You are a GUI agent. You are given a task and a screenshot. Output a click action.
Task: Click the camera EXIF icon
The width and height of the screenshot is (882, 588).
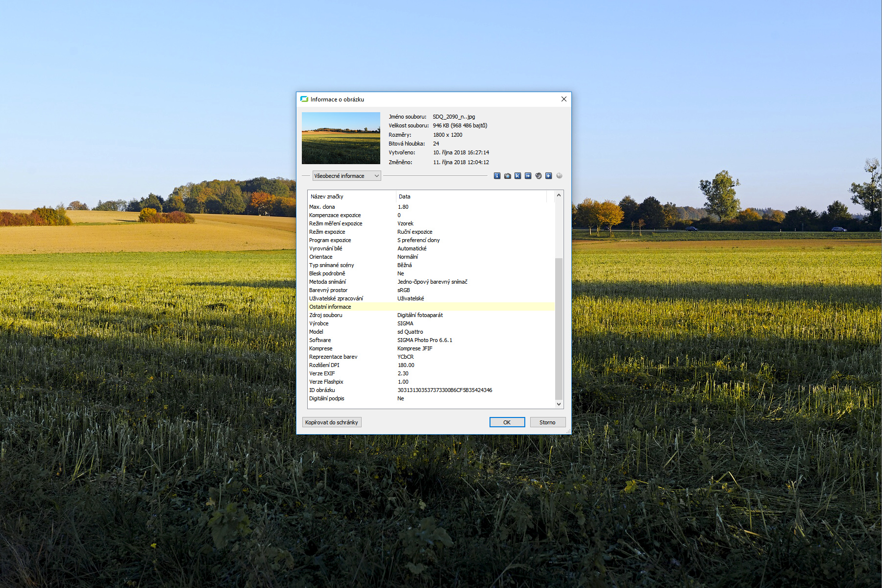coord(508,176)
